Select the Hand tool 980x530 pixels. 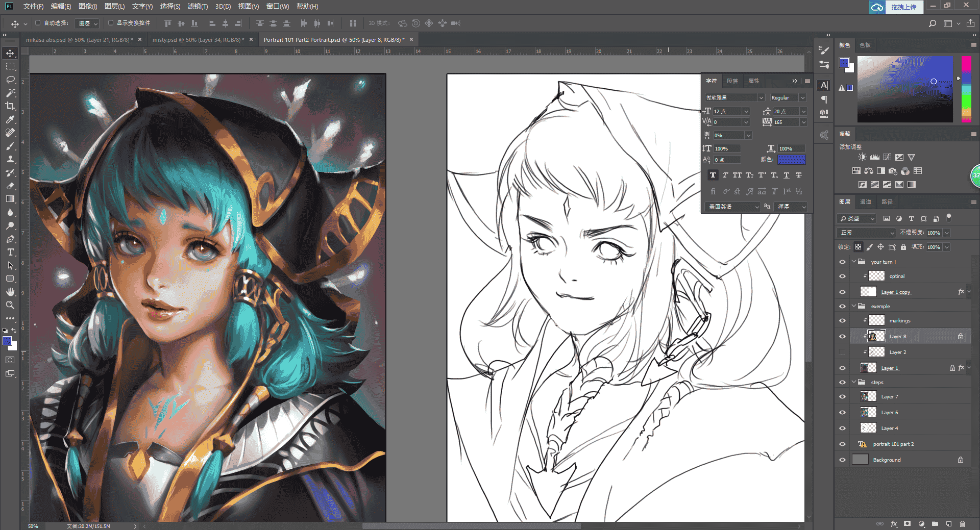click(x=10, y=292)
